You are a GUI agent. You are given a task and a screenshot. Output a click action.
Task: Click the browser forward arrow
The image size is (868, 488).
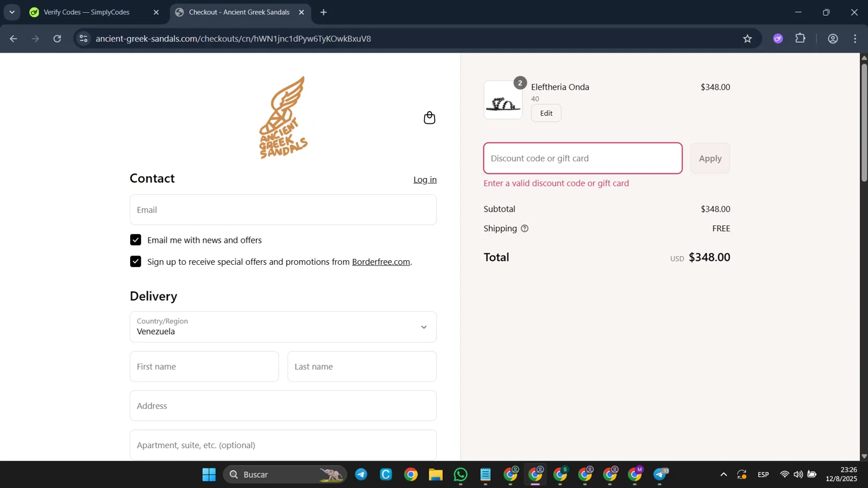pos(35,39)
